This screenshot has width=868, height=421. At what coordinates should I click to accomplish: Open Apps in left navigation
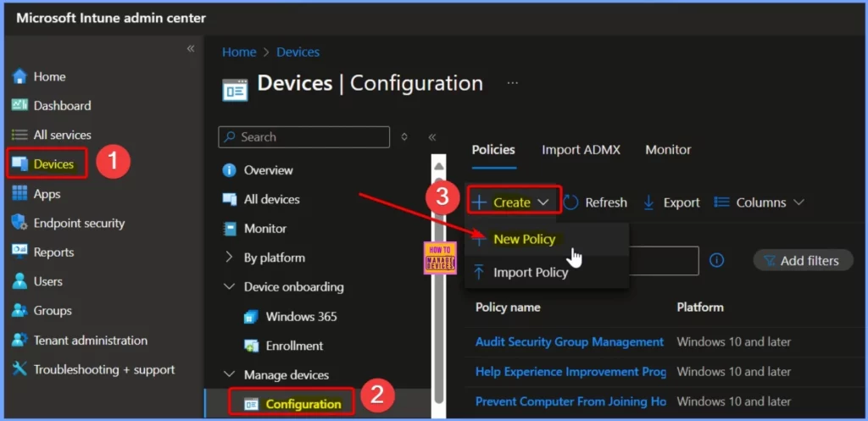(x=47, y=194)
